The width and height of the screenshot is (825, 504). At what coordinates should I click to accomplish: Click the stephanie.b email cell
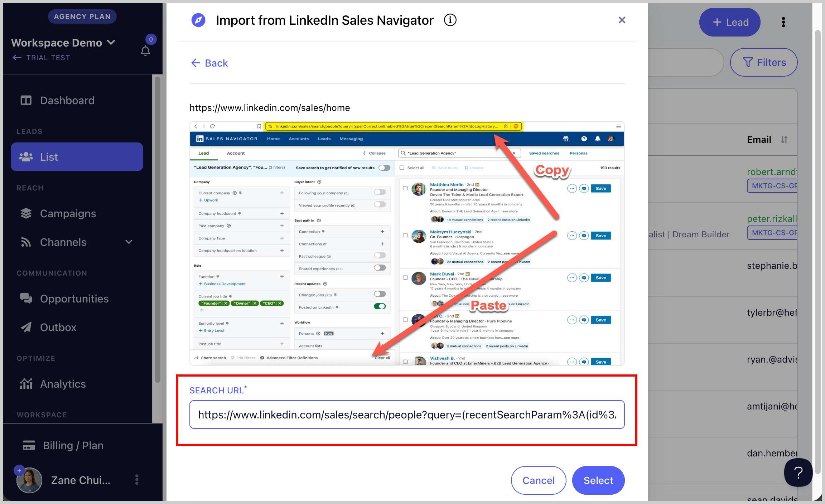[772, 266]
